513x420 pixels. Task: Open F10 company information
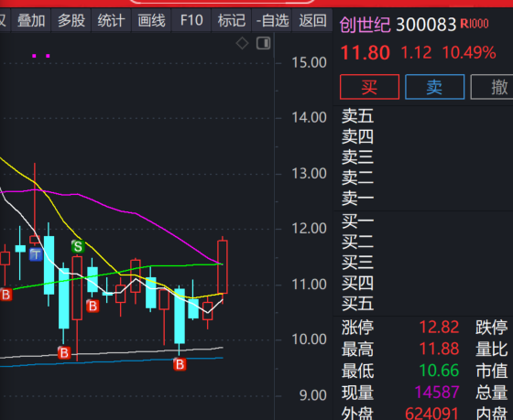coord(191,21)
